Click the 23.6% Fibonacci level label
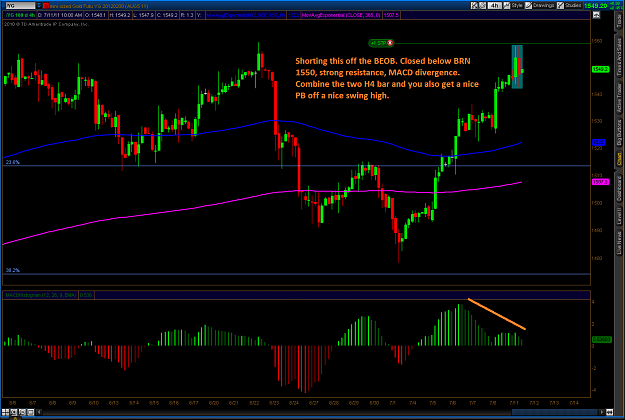625x420 pixels. [12, 162]
